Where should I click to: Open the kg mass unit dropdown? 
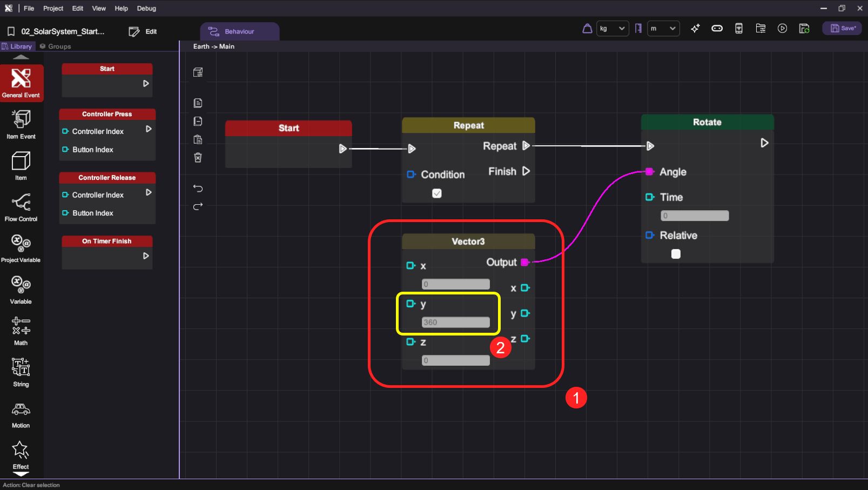[613, 29]
